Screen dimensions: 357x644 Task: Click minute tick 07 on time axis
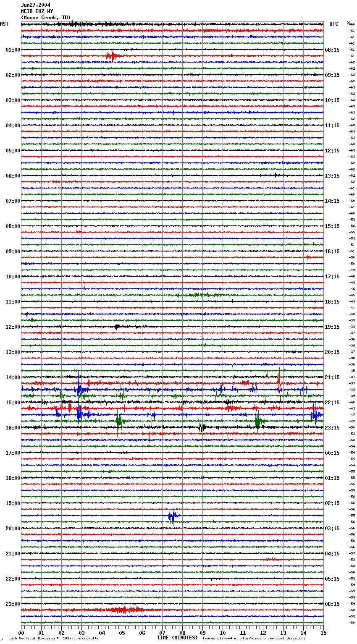tap(162, 633)
